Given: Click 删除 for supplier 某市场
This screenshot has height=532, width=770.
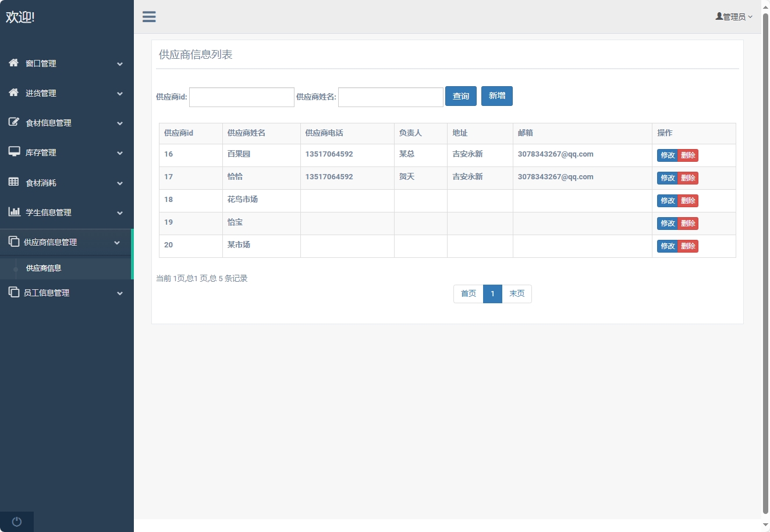Looking at the screenshot, I should click(688, 246).
